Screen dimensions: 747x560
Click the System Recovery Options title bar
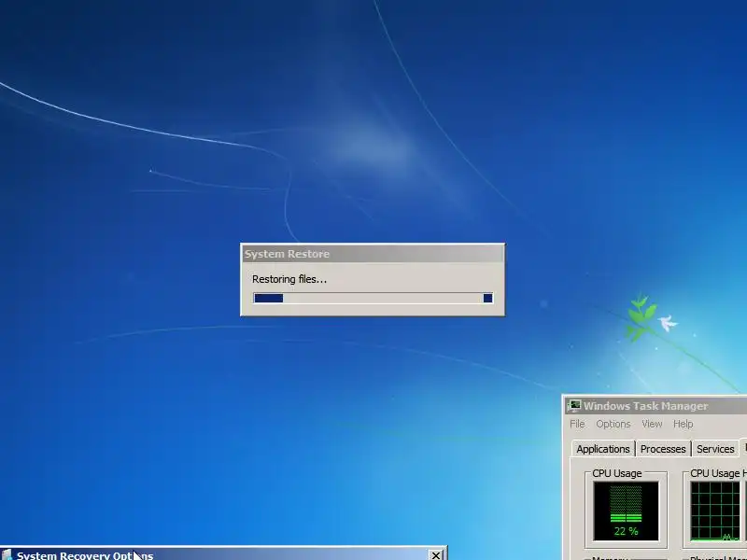point(223,554)
